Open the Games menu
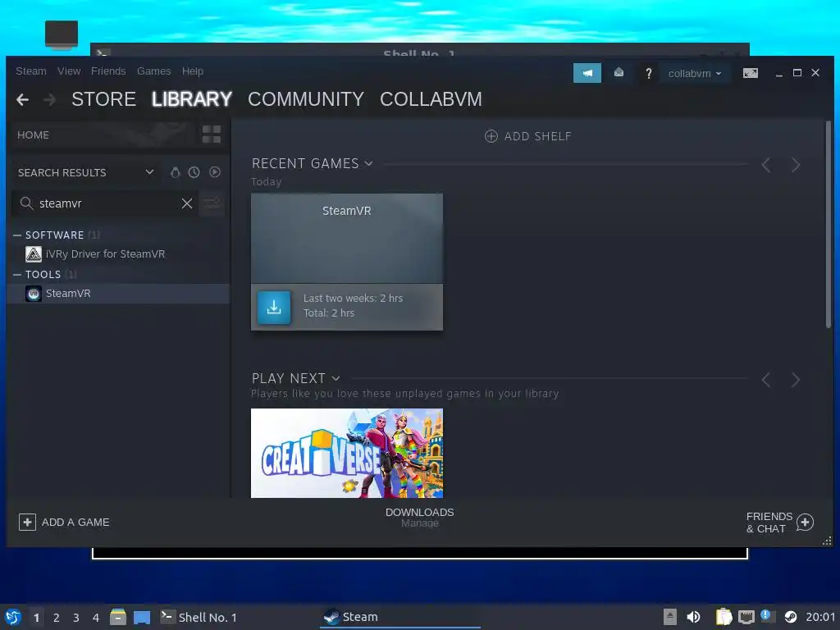 pos(153,71)
